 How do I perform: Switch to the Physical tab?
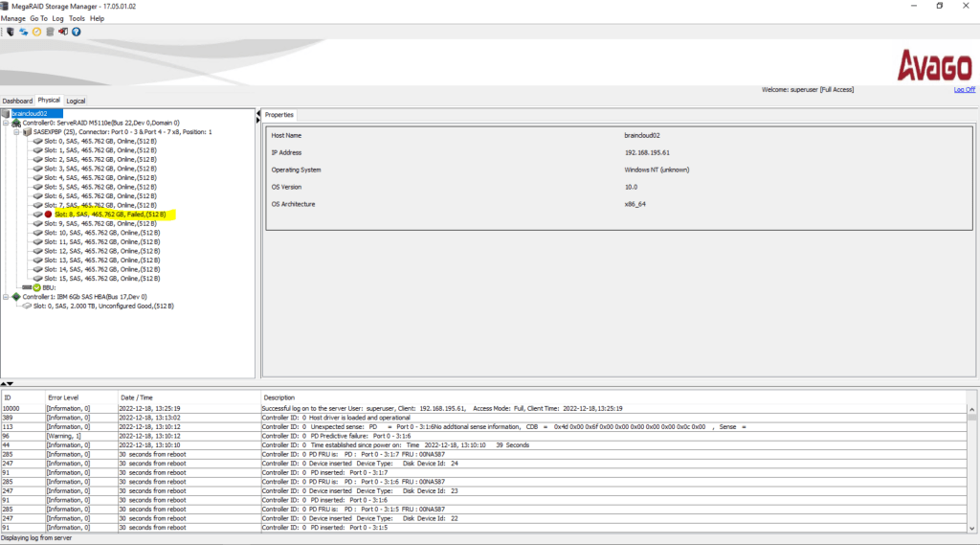pos(49,101)
